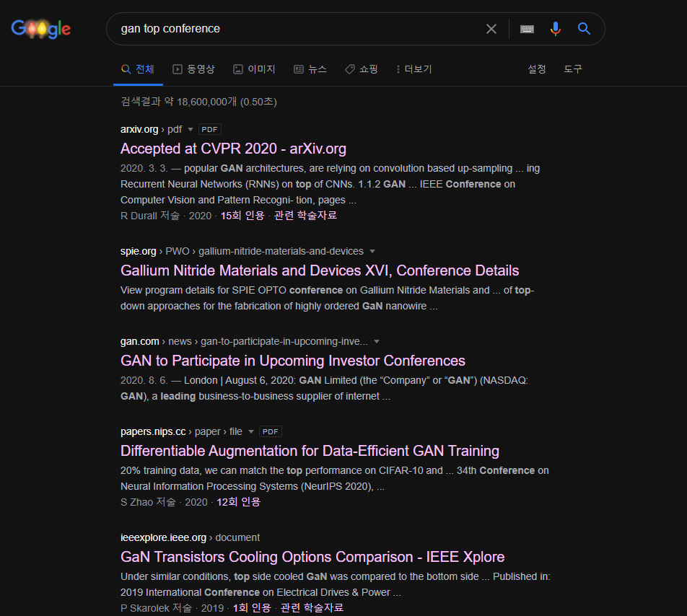
Task: Start voice search with microphone icon
Action: coord(555,29)
